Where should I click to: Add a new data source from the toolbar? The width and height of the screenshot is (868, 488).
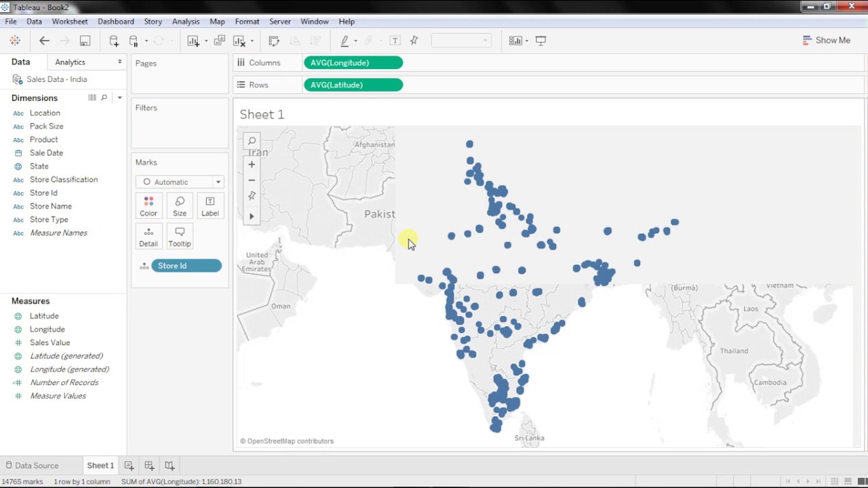[x=114, y=41]
